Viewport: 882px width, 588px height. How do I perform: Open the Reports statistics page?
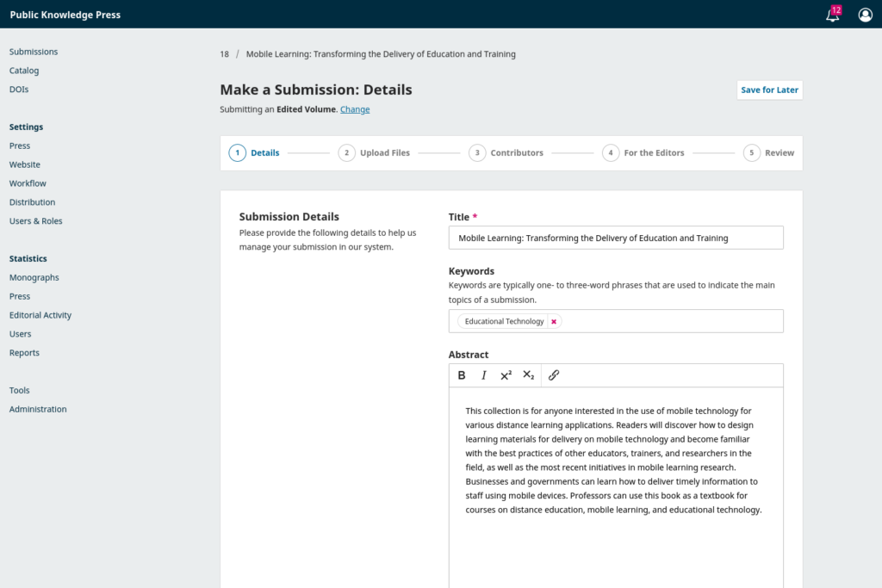tap(24, 353)
